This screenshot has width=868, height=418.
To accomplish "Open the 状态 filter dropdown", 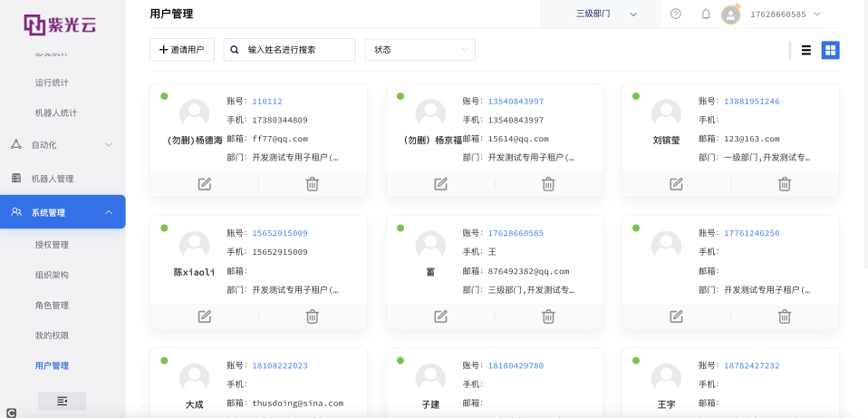I will click(x=420, y=50).
